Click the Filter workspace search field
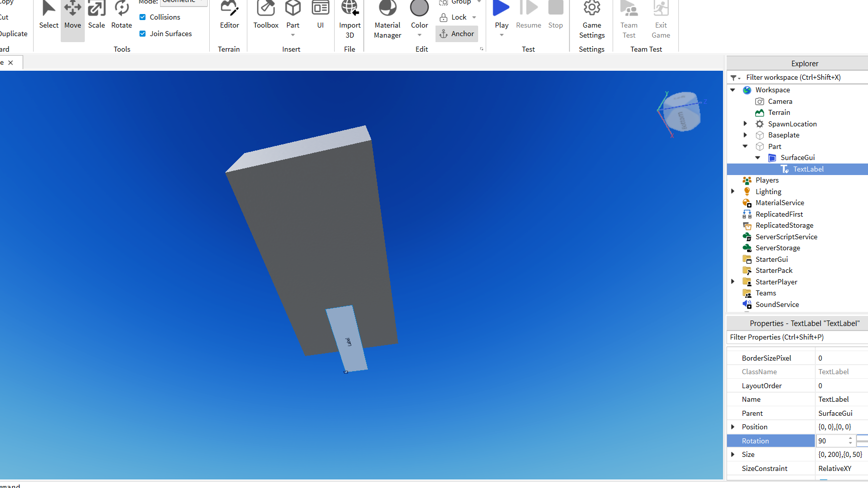Image resolution: width=868 pixels, height=488 pixels. 803,77
